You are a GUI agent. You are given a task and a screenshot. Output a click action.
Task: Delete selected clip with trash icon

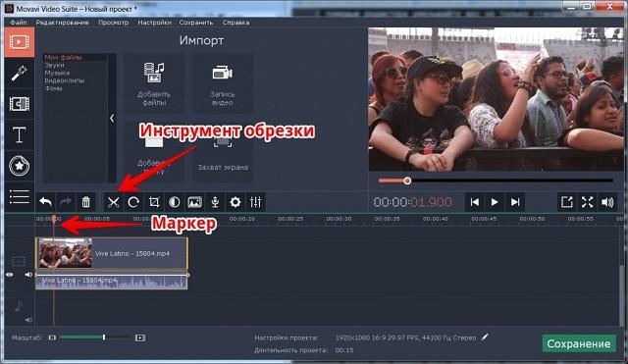tap(85, 202)
